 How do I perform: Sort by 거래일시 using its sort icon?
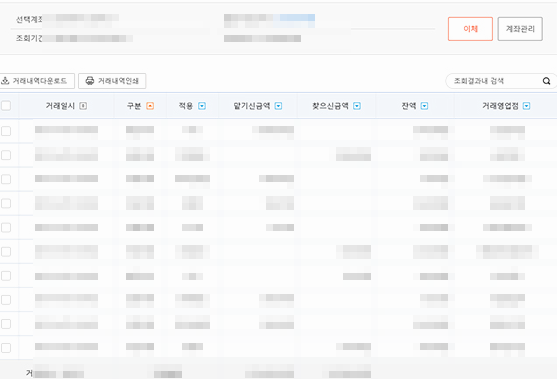click(x=83, y=106)
